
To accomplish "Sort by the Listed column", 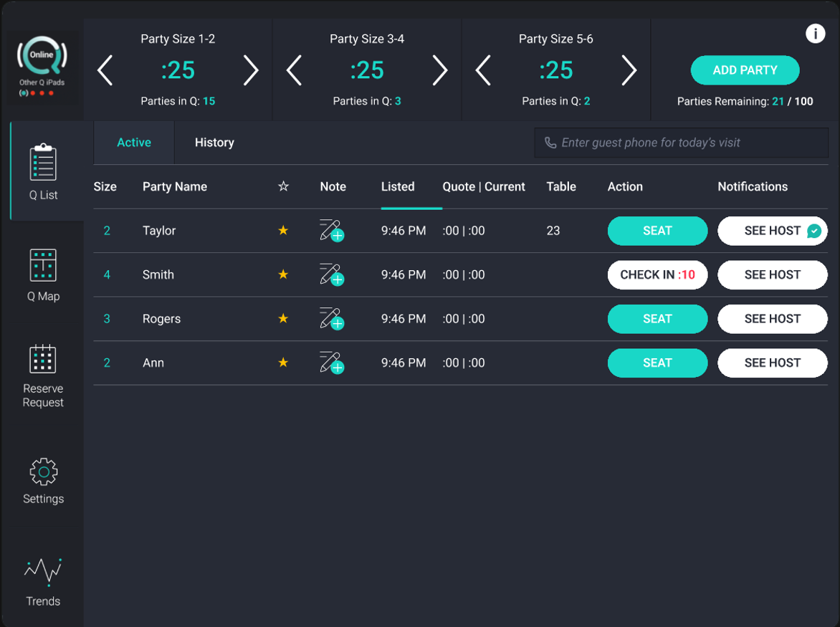I will tap(398, 187).
